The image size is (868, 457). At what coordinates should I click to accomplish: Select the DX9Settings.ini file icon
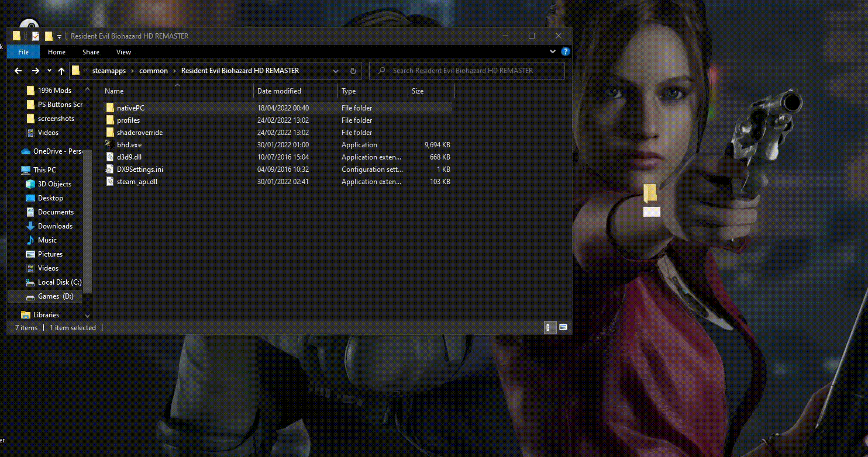110,169
